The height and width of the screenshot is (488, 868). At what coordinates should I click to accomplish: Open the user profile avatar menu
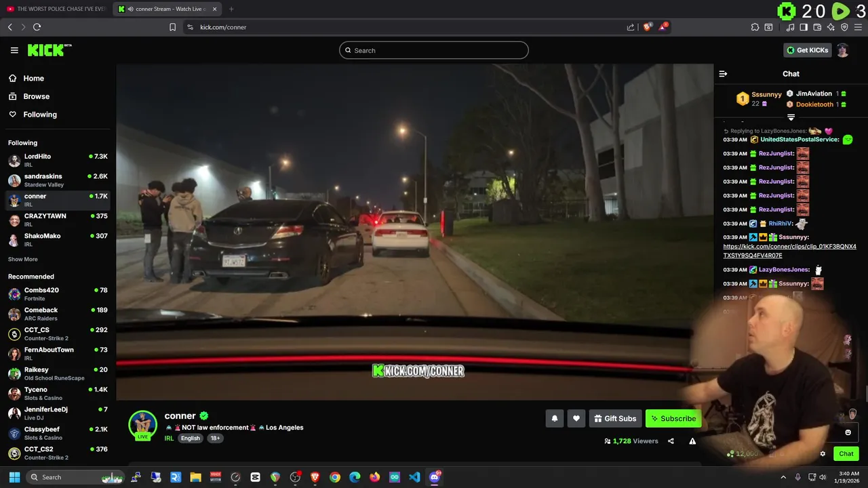[x=842, y=50]
